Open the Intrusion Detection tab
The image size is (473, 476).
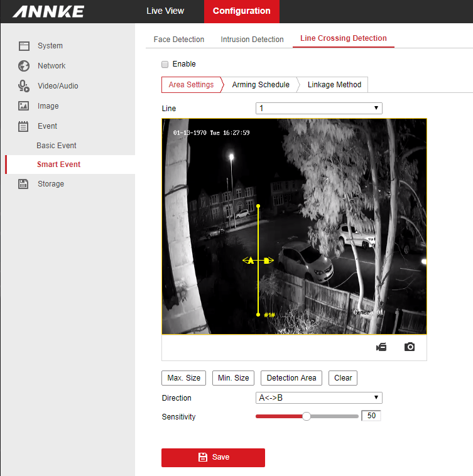(x=252, y=40)
